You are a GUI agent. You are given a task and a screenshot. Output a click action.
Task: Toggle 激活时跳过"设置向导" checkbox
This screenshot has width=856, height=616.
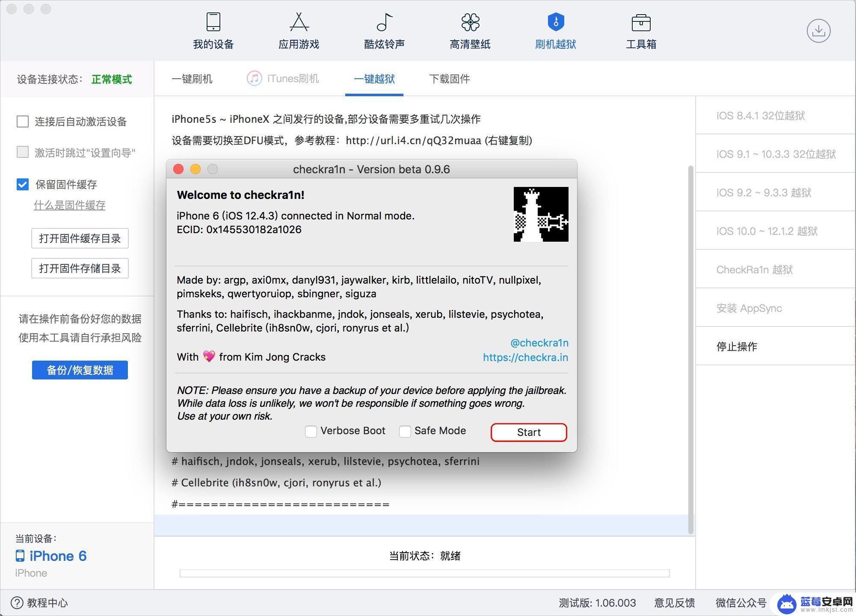point(22,152)
